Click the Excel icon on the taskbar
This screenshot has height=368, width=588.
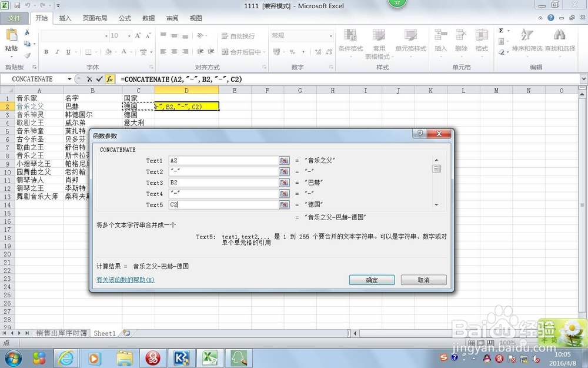(211, 358)
